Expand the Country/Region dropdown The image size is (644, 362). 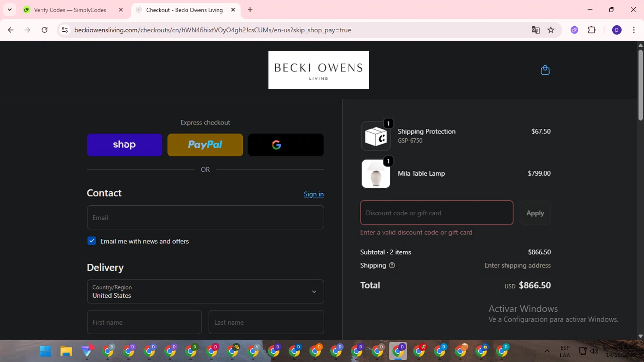[205, 292]
